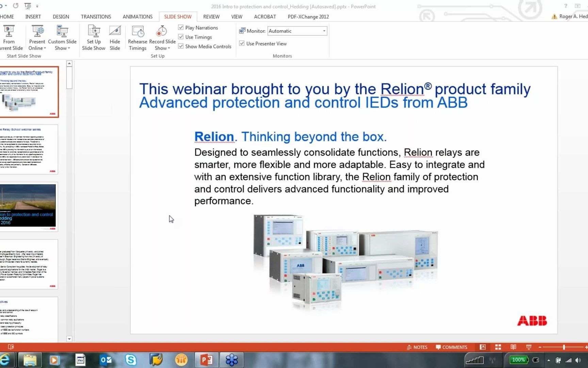The width and height of the screenshot is (588, 368).
Task: Click the volume speaker tray icon
Action: [x=578, y=360]
